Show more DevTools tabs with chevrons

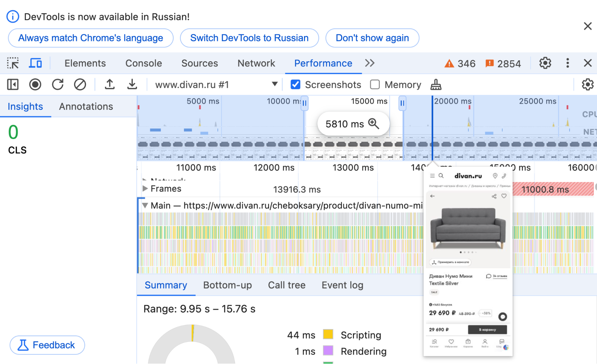point(369,63)
